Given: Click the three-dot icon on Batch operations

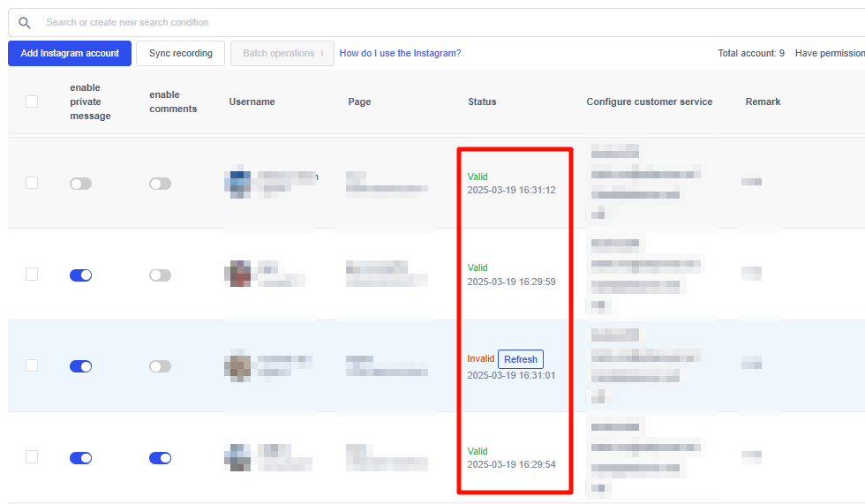Looking at the screenshot, I should pyautogui.click(x=322, y=54).
